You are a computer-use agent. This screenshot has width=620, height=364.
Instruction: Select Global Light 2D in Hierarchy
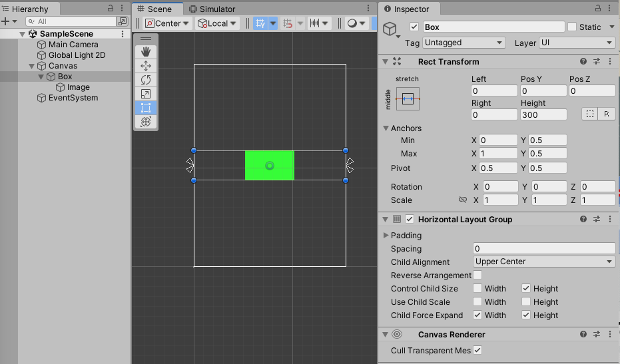click(x=77, y=55)
